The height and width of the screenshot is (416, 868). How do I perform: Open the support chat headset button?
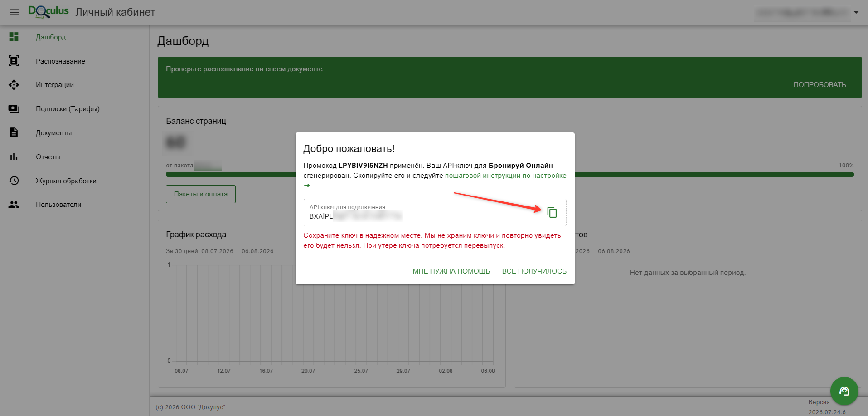point(844,391)
